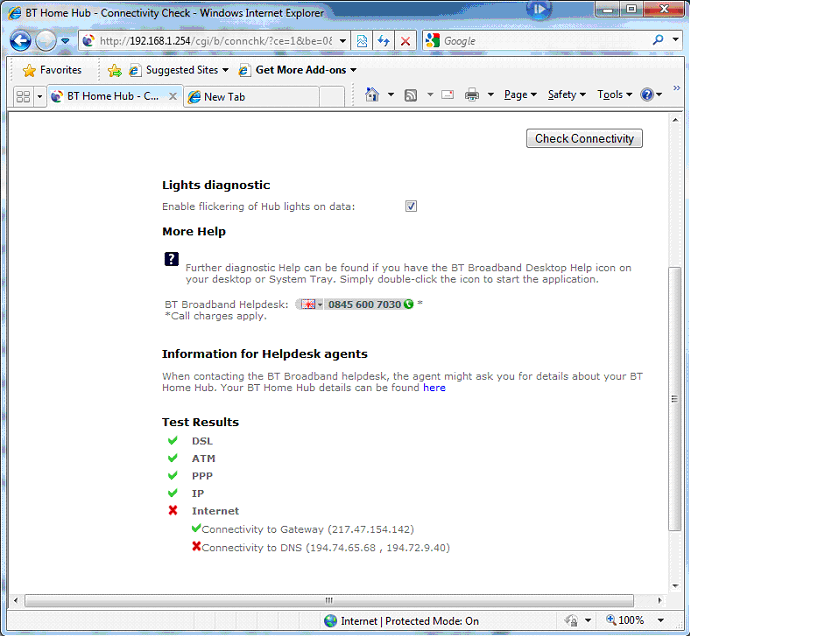819x636 pixels.
Task: Expand the Feeds dropdown arrow
Action: 430,95
